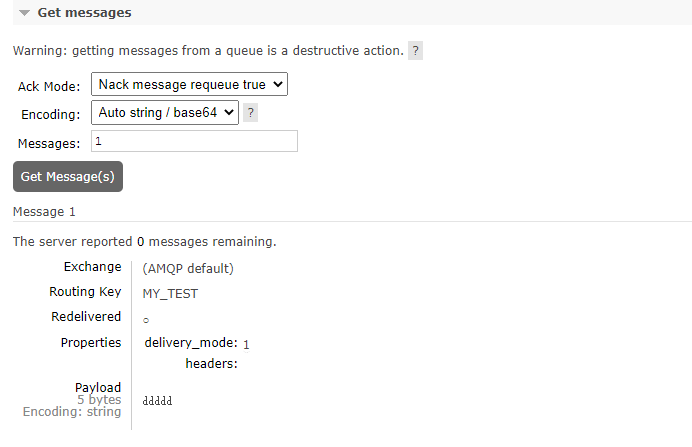Select the MY_TEST routing key value
692x447 pixels.
(x=170, y=294)
